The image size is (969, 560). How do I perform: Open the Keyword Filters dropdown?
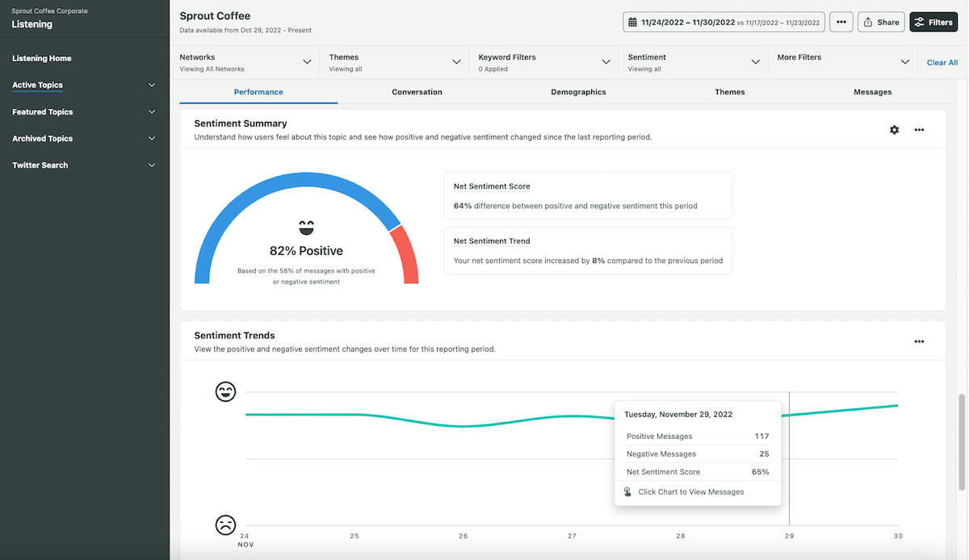(x=606, y=62)
